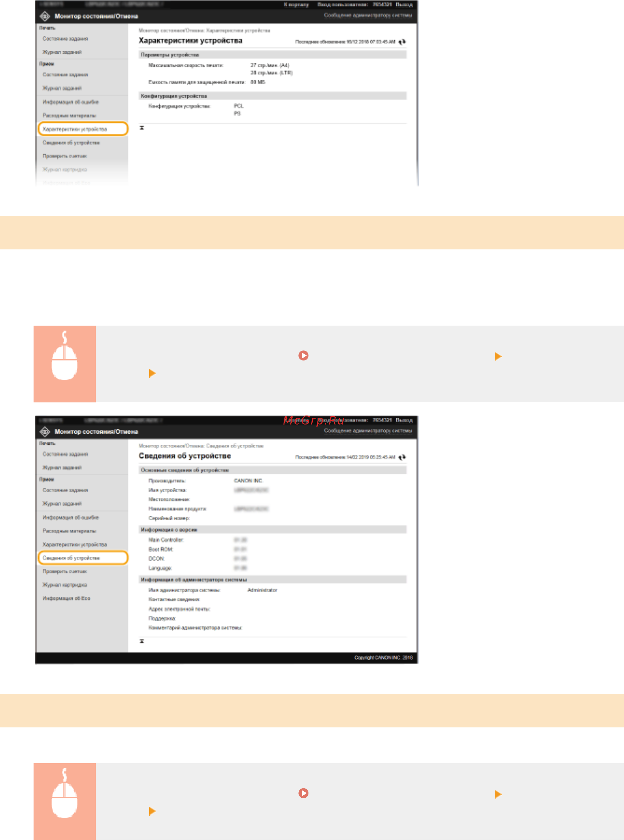This screenshot has width=624, height=840.
Task: Click the Boot ROM row label
Action: tap(160, 550)
